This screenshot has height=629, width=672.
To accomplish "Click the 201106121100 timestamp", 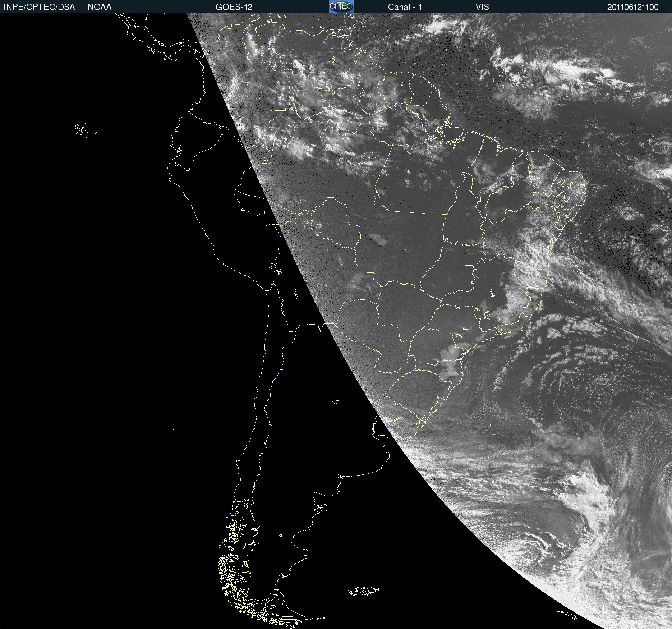I will [633, 7].
